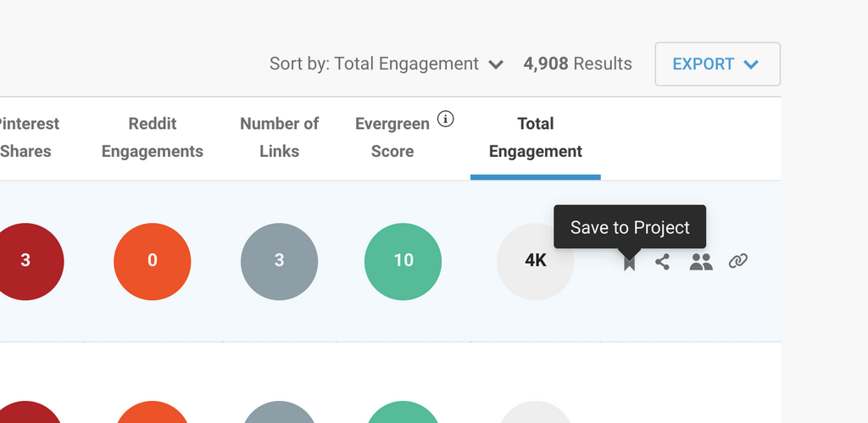This screenshot has width=868, height=423.
Task: Click the 4,908 Results count text
Action: pyautogui.click(x=577, y=64)
